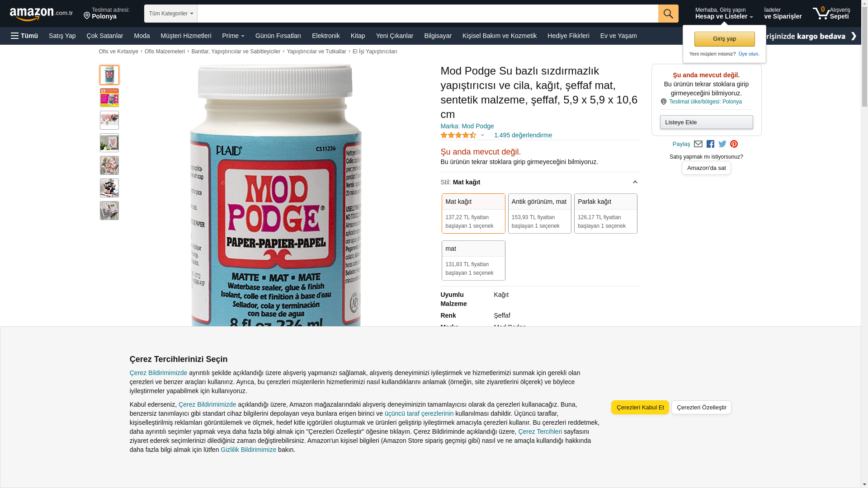Viewport: 868px width, 488px height.
Task: Click the search magnifier button
Action: tap(668, 14)
